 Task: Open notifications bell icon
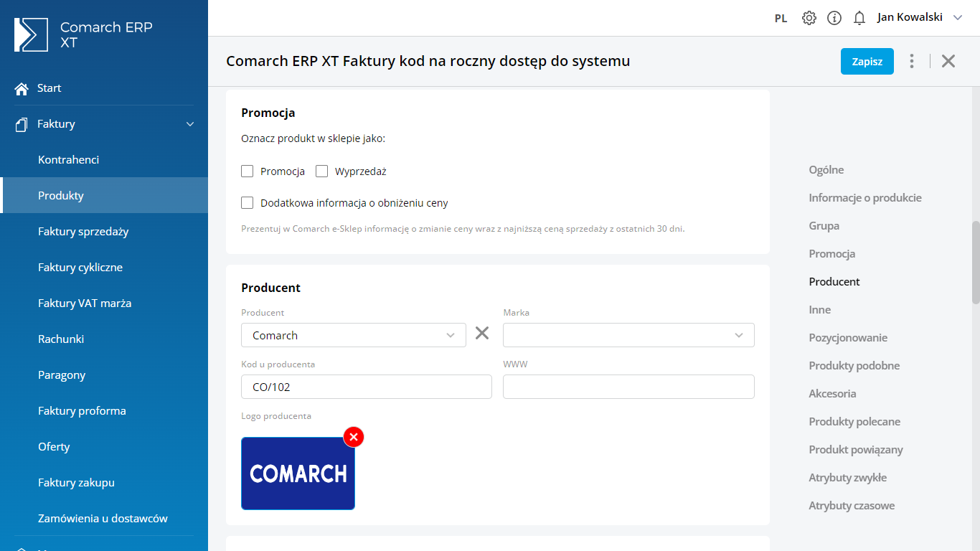tap(859, 18)
